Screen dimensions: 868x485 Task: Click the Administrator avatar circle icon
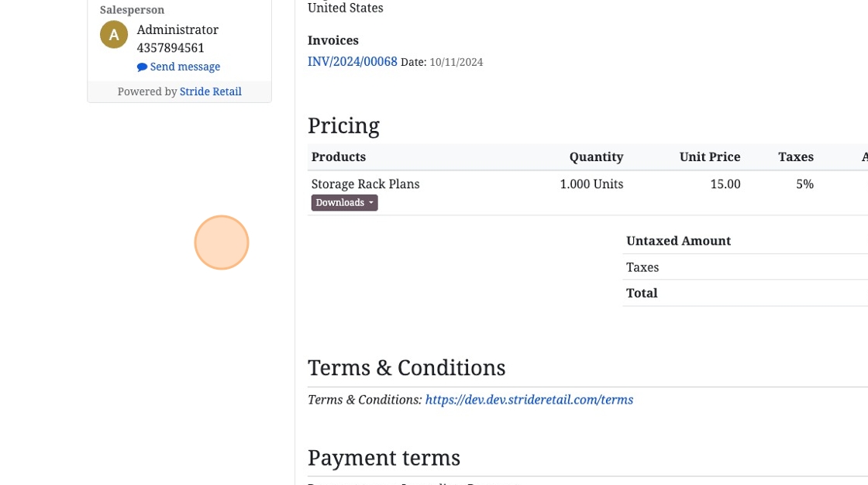(114, 35)
